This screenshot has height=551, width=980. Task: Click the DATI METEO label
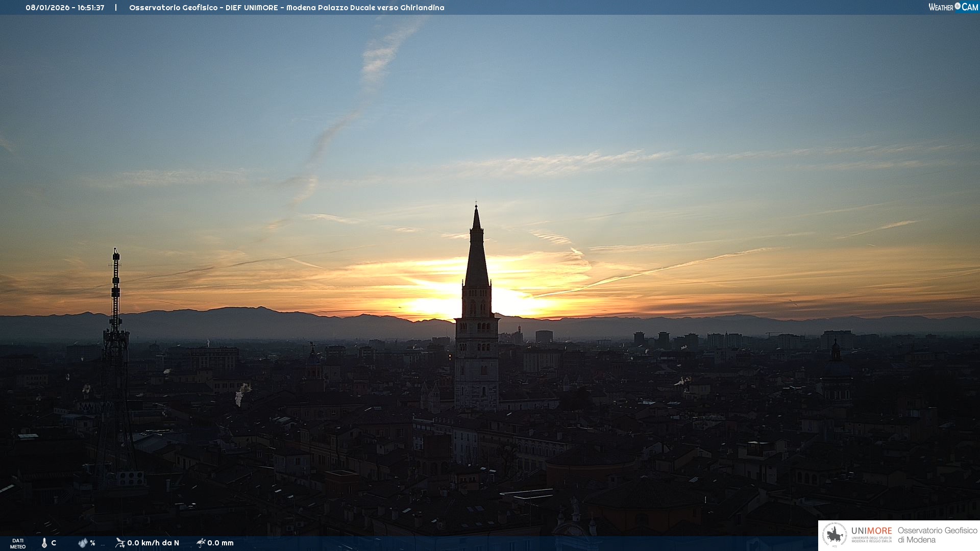pos(18,543)
